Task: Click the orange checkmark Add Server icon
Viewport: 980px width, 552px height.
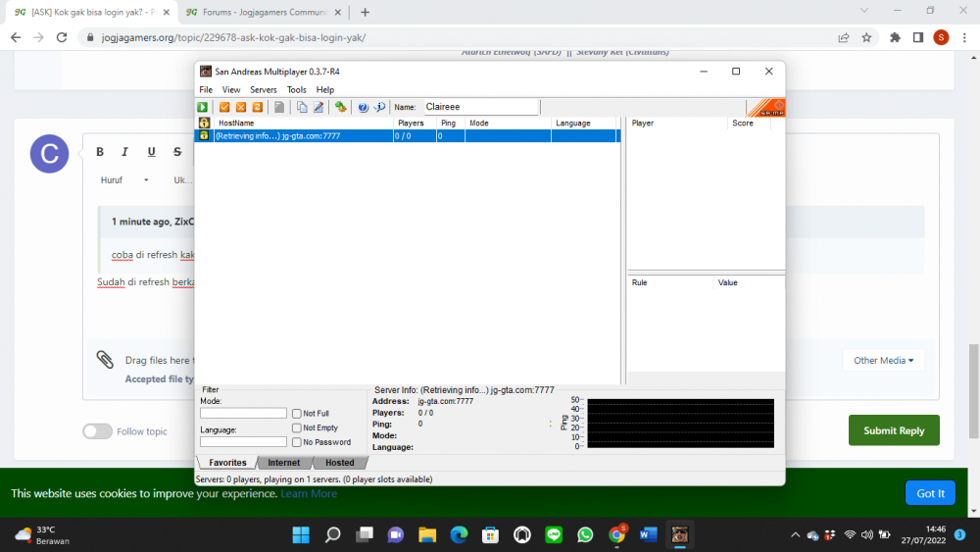Action: pyautogui.click(x=224, y=108)
